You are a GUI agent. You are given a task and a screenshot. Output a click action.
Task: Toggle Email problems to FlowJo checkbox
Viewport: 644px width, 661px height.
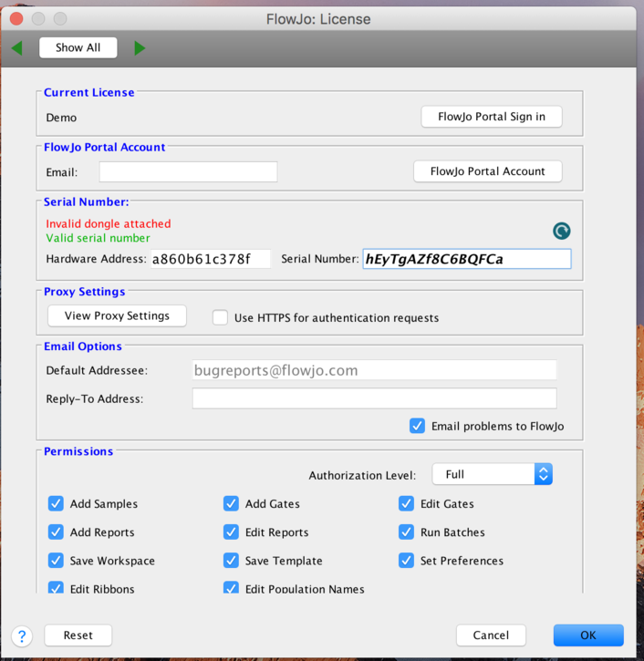(x=417, y=426)
